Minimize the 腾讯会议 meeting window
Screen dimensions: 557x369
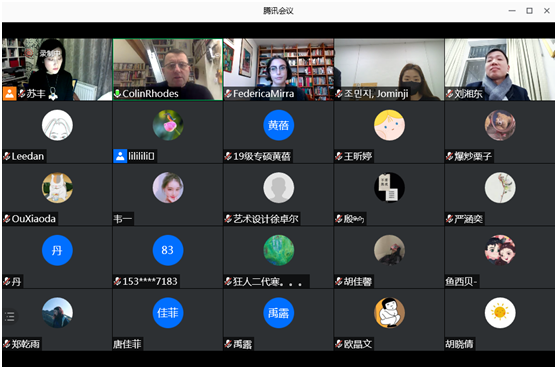point(512,11)
